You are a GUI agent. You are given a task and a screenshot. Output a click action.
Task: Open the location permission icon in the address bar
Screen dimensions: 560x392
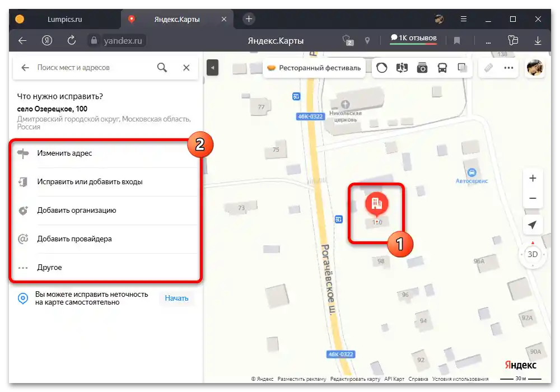pyautogui.click(x=367, y=41)
